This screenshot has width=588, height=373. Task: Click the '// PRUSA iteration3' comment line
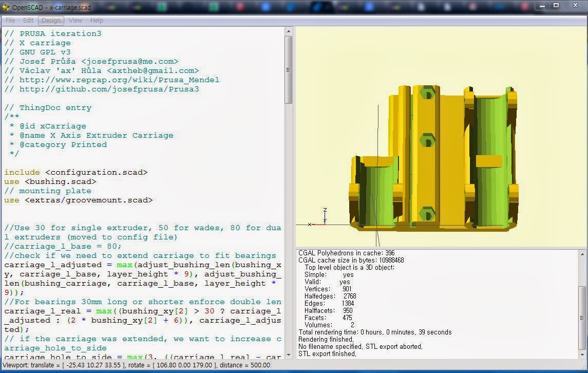pyautogui.click(x=52, y=33)
